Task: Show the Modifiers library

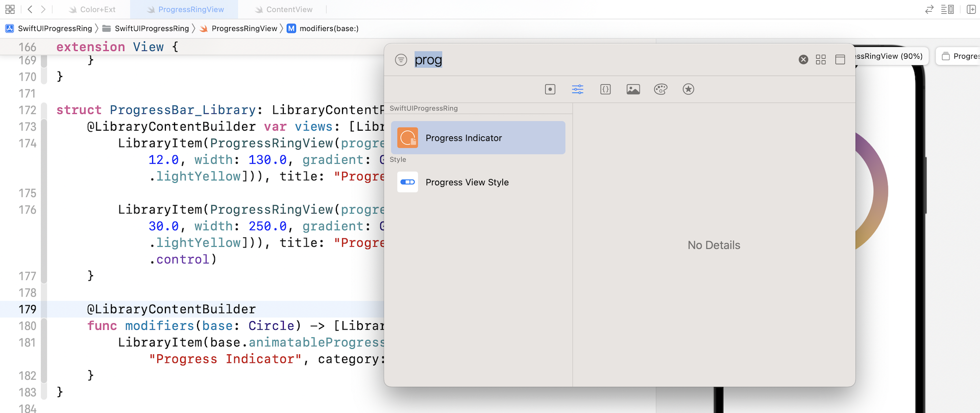Action: tap(578, 89)
